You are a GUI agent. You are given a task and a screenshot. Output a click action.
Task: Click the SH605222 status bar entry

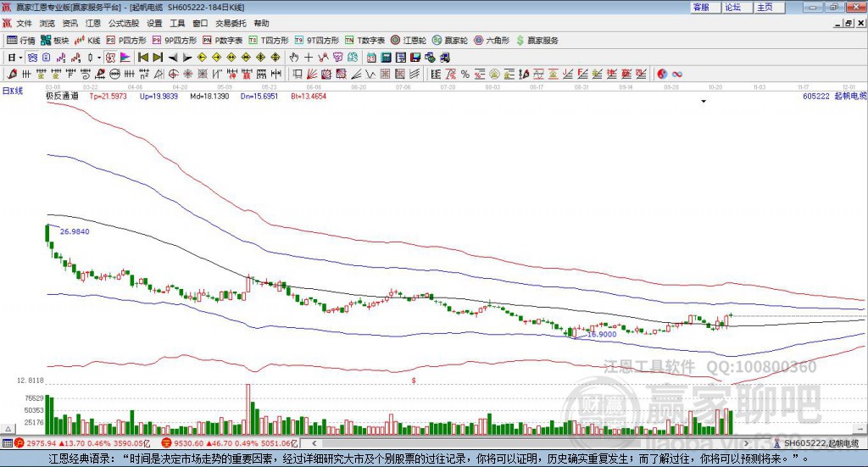coord(816,443)
